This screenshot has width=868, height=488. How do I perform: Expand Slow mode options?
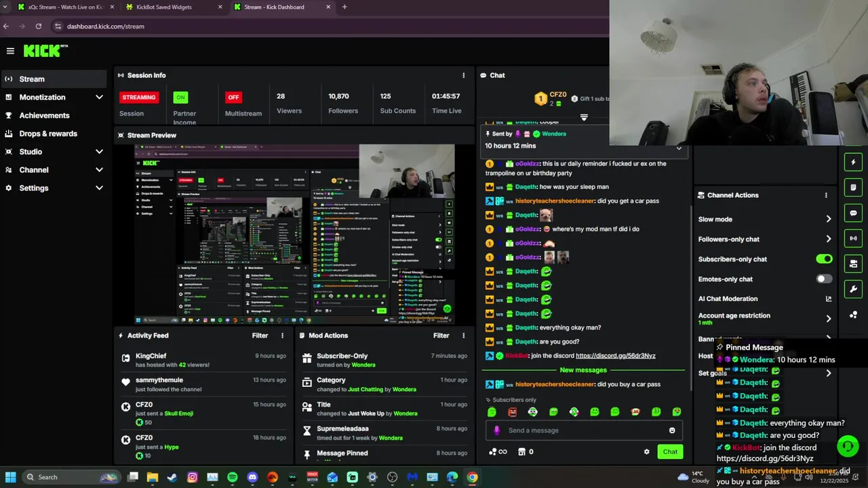[x=829, y=220]
